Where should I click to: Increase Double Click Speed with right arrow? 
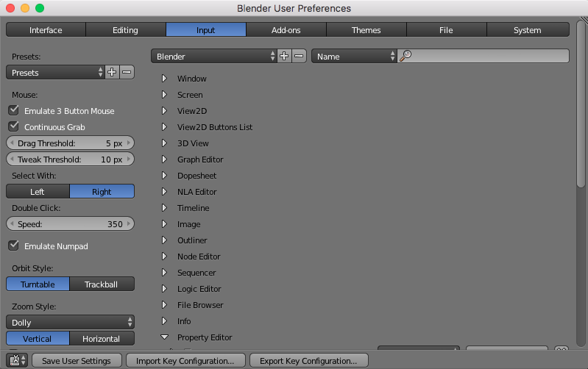click(x=129, y=223)
